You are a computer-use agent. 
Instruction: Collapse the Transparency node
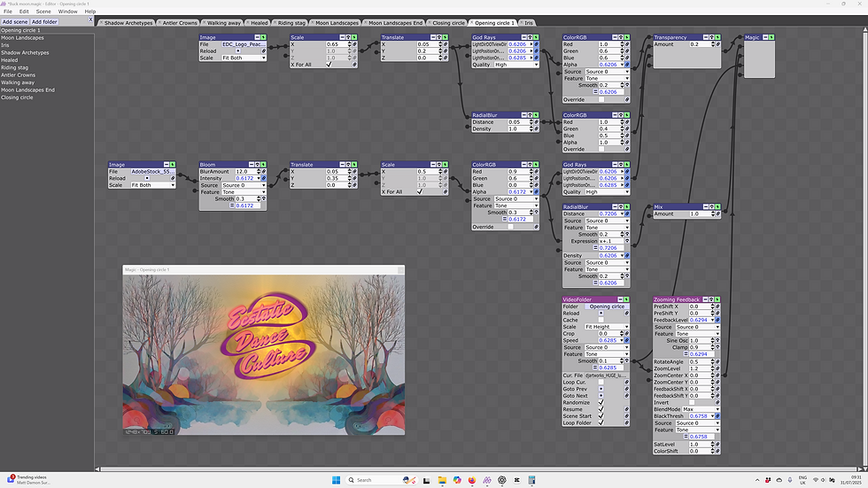(705, 37)
